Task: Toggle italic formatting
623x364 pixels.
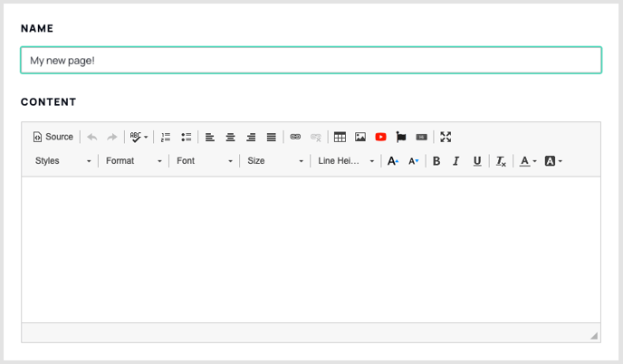Action: click(x=456, y=161)
